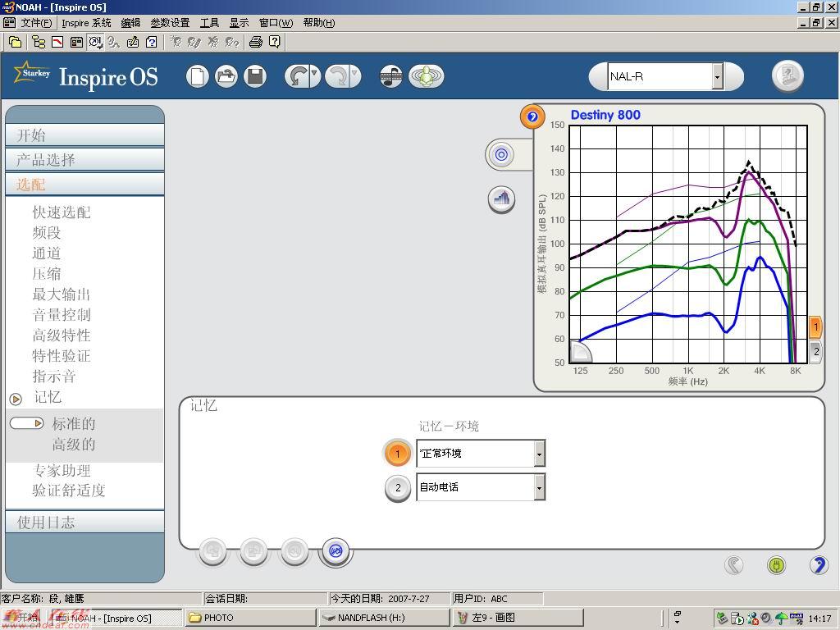Select 高级的 memory view option

coord(74,444)
